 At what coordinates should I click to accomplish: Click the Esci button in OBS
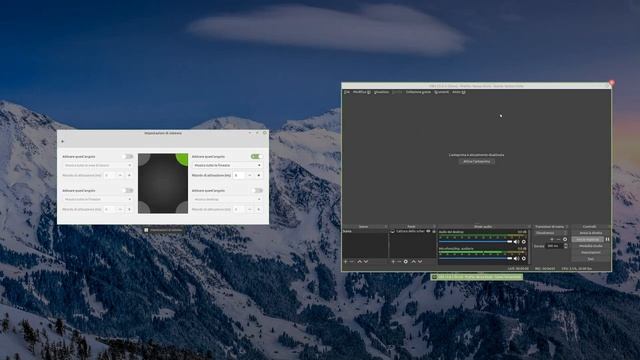point(591,259)
